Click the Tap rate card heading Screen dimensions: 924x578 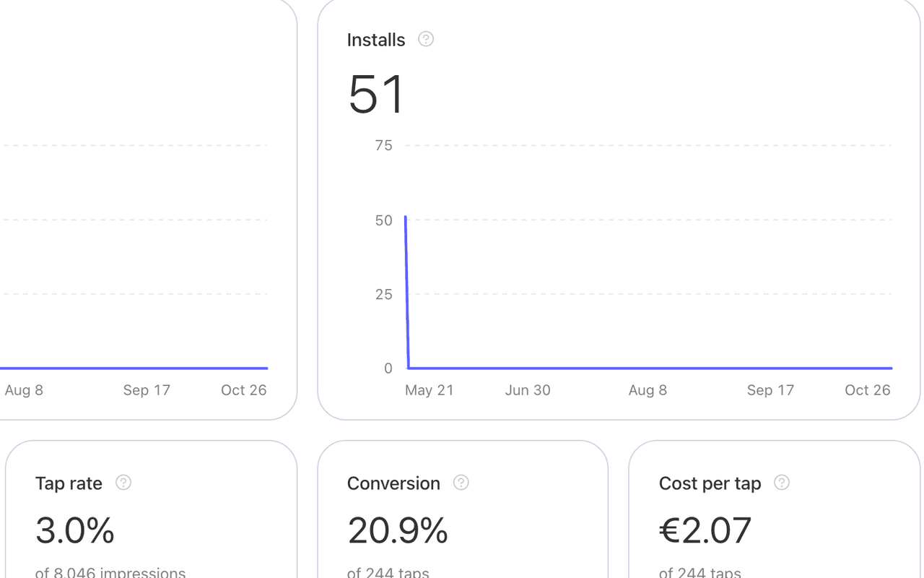click(69, 483)
